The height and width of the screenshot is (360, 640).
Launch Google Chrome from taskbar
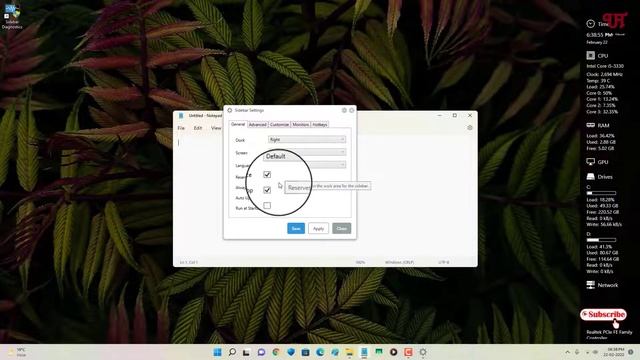(276, 352)
